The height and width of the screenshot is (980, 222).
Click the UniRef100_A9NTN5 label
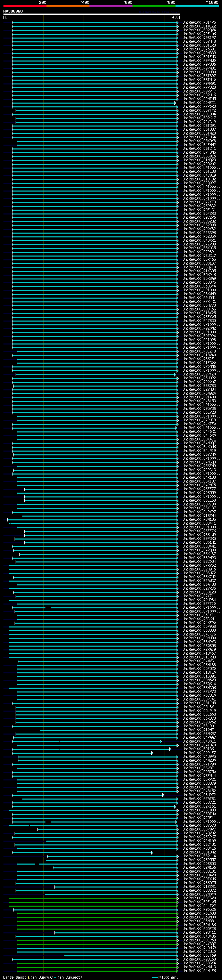199,99
